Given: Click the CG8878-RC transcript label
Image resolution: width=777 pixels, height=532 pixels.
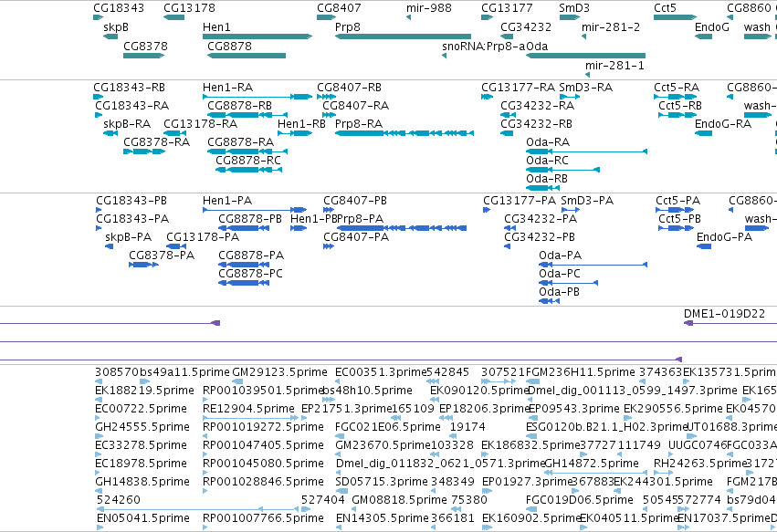Looking at the screenshot, I should tap(247, 161).
